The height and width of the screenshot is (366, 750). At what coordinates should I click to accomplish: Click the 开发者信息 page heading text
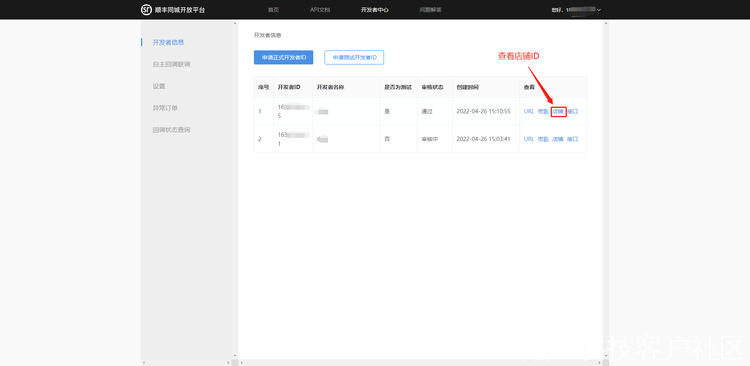267,35
